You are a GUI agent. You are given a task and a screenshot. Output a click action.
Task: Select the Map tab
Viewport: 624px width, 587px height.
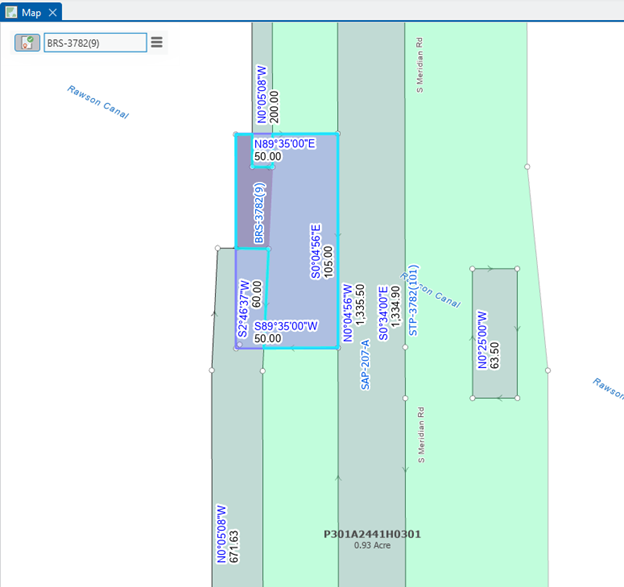click(x=31, y=13)
